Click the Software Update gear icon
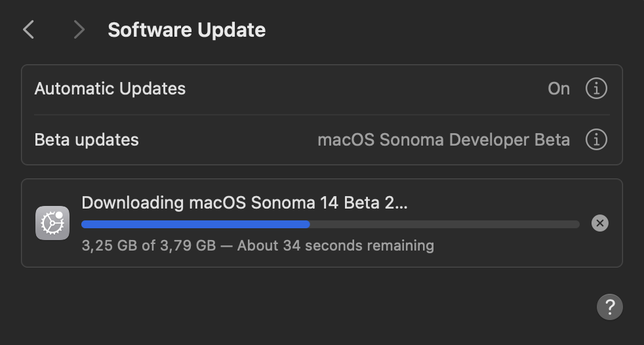Viewport: 644px width, 345px height. pyautogui.click(x=52, y=223)
